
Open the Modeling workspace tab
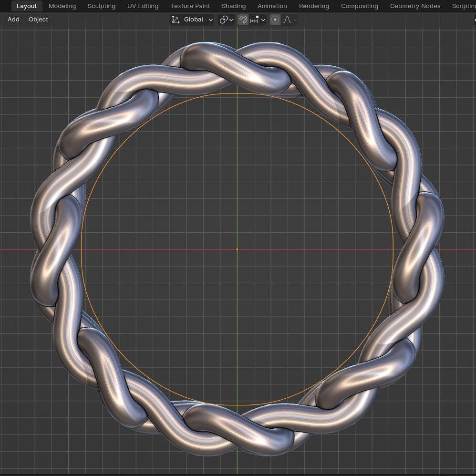point(62,6)
